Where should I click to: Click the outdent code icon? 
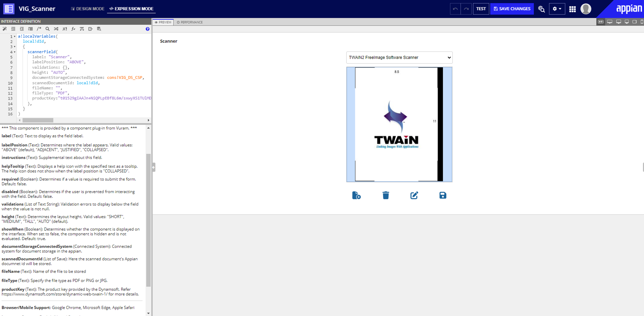click(x=13, y=29)
